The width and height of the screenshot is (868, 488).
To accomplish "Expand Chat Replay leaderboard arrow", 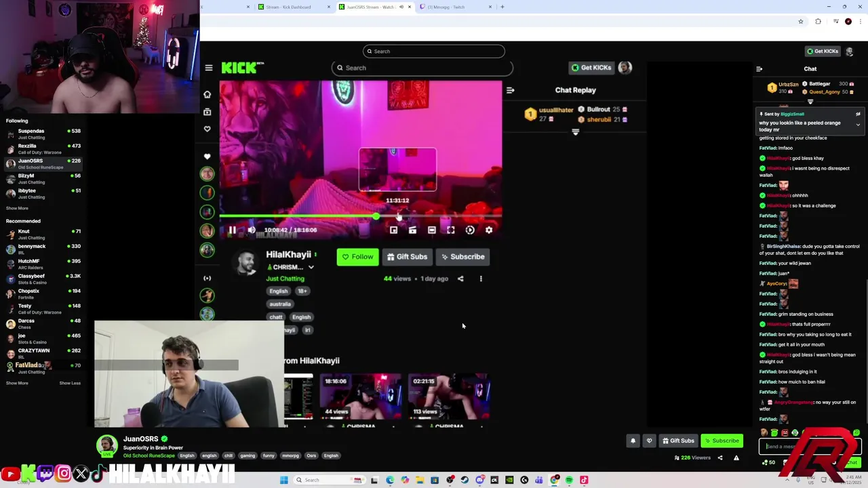I will 575,132.
